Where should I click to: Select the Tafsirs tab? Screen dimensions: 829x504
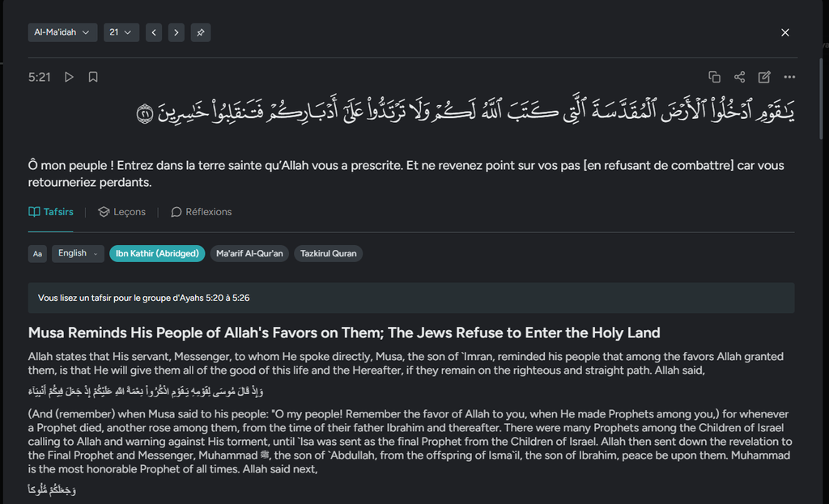(51, 212)
